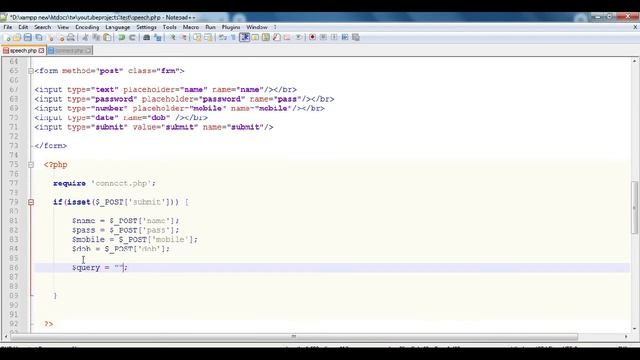This screenshot has width=640, height=360.
Task: Open the Search menu
Action: 42,27
